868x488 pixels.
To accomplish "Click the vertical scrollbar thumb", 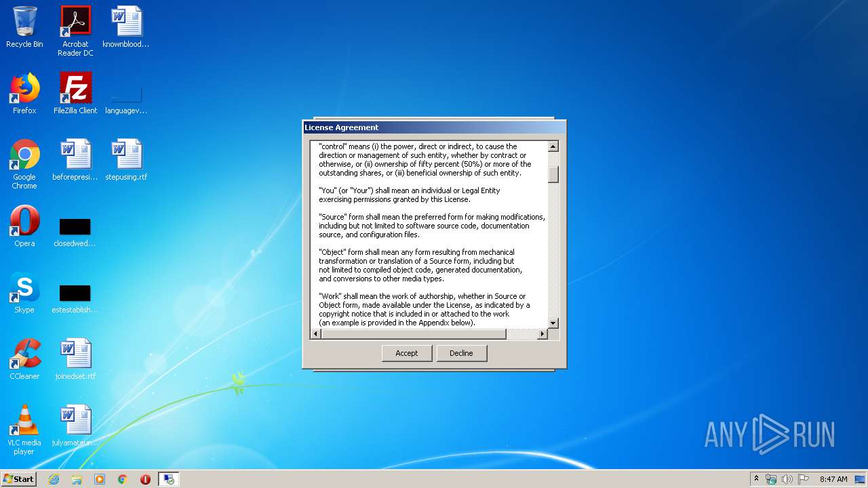I will (553, 174).
